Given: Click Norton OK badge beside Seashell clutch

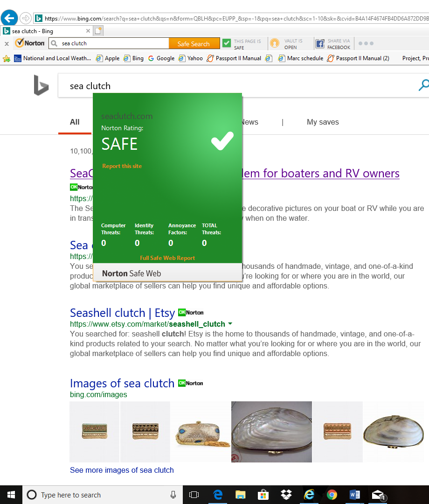Looking at the screenshot, I should coord(191,312).
